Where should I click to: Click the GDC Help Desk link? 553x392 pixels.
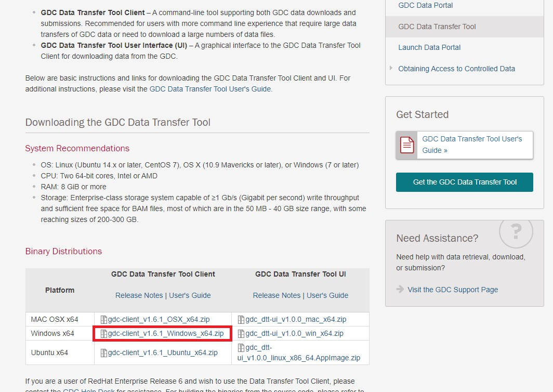(88, 390)
